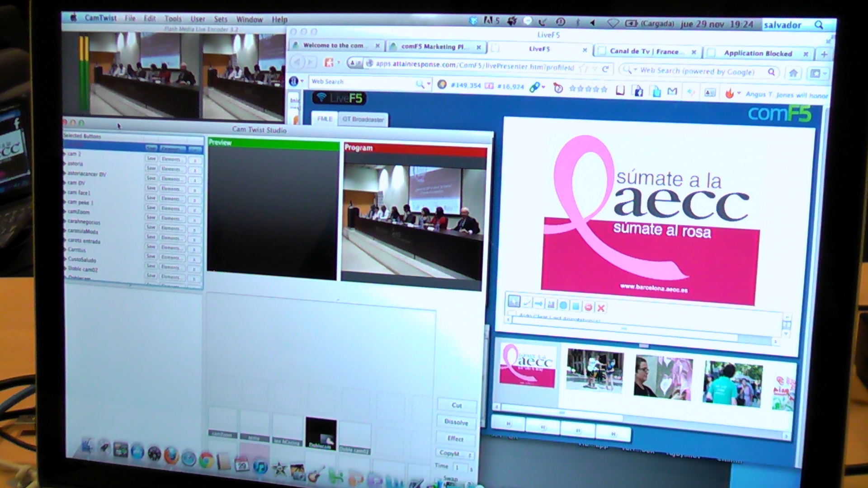Open Safari from the Dock
This screenshot has height=488, width=868.
[189, 458]
